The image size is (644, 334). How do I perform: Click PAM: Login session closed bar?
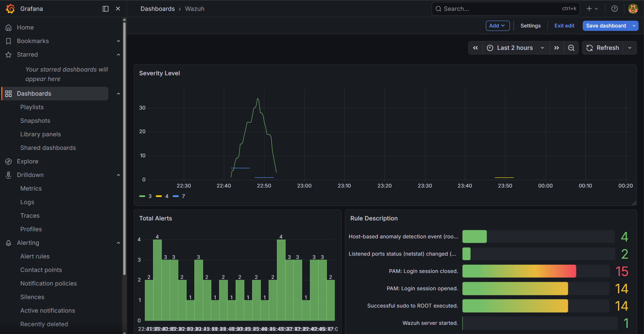coord(519,271)
